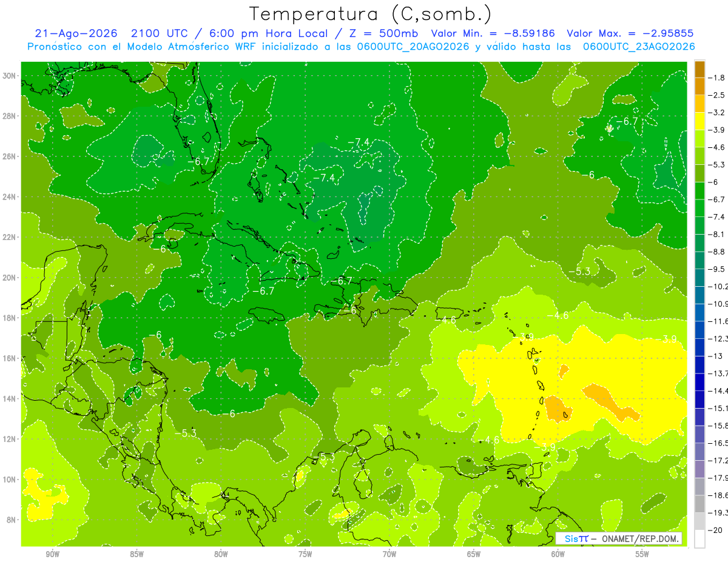Click the -17.9 colorbar scale label
Image resolution: width=728 pixels, height=562 pixels.
(x=719, y=478)
